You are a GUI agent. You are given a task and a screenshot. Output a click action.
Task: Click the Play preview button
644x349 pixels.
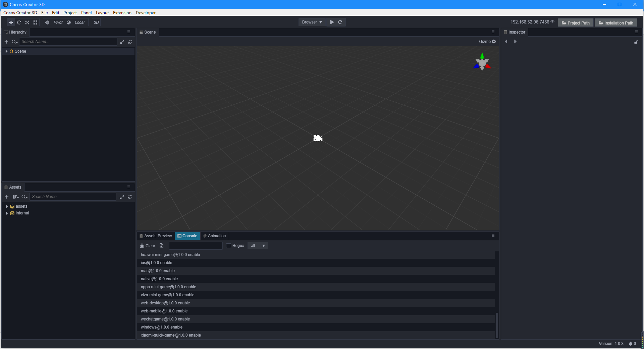[332, 22]
